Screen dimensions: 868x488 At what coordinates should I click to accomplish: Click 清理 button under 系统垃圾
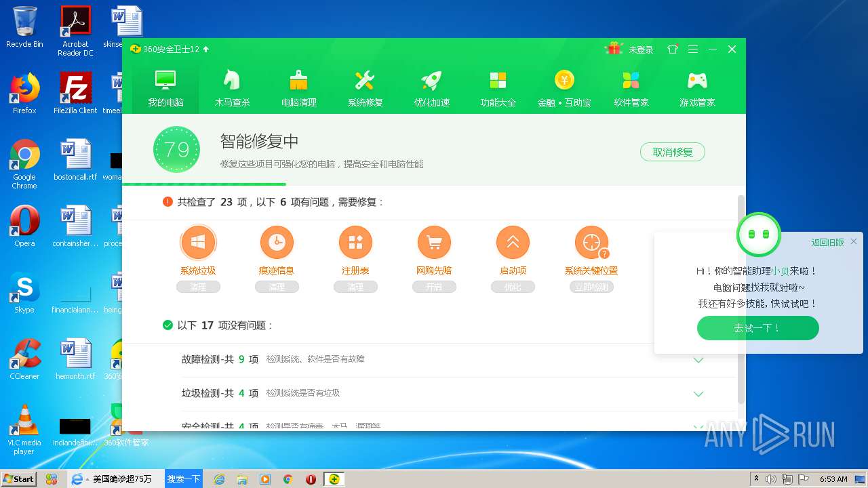(198, 287)
